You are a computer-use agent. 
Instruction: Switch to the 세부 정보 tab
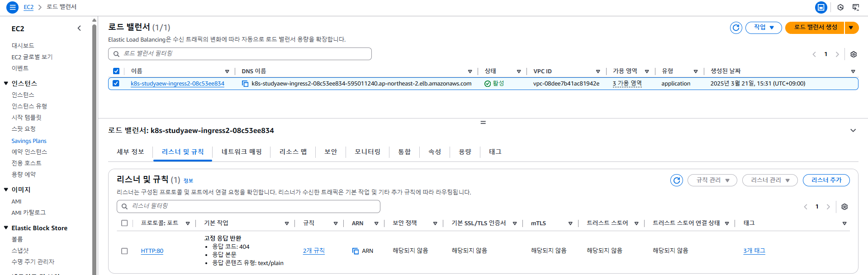click(130, 152)
